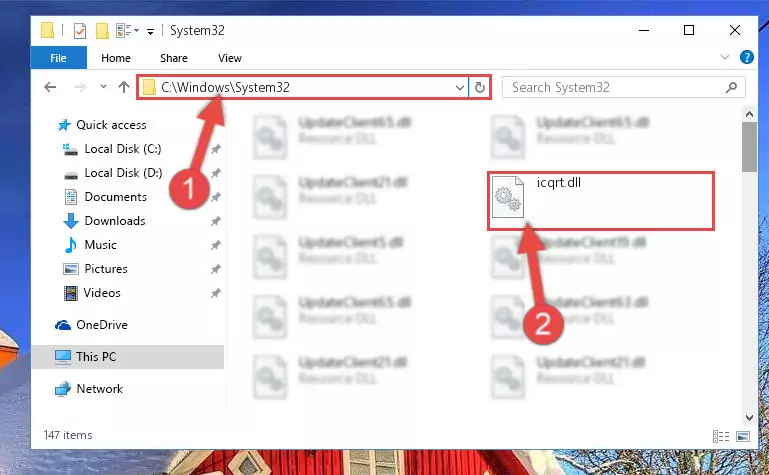Select Network in navigation pane

pos(100,389)
